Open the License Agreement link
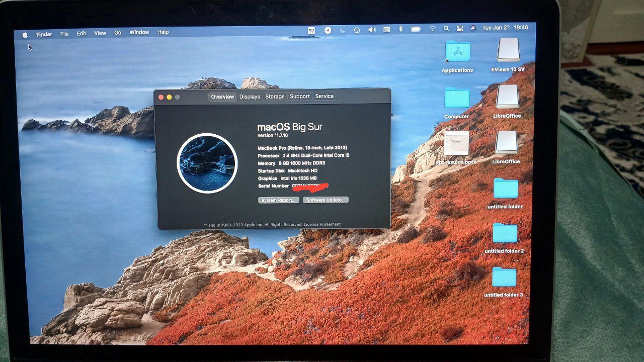Screen dimensions: 644x362 [322, 224]
